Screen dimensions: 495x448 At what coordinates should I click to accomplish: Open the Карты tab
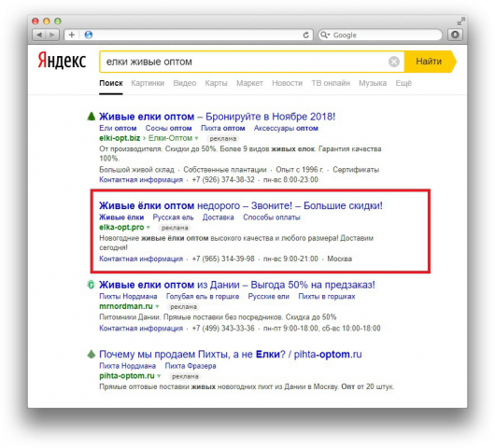216,83
